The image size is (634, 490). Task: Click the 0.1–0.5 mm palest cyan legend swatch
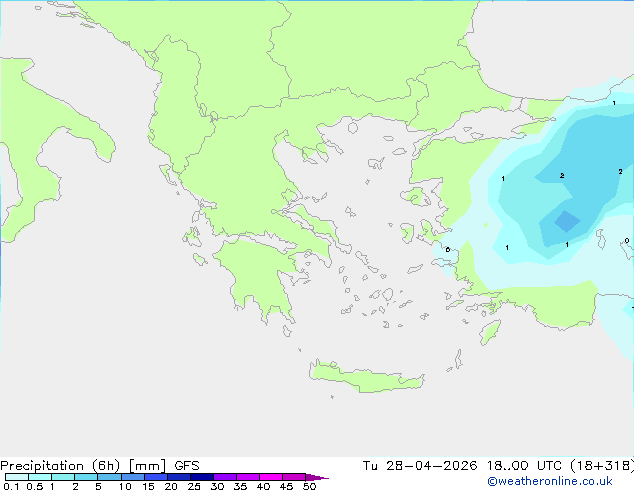[17, 477]
